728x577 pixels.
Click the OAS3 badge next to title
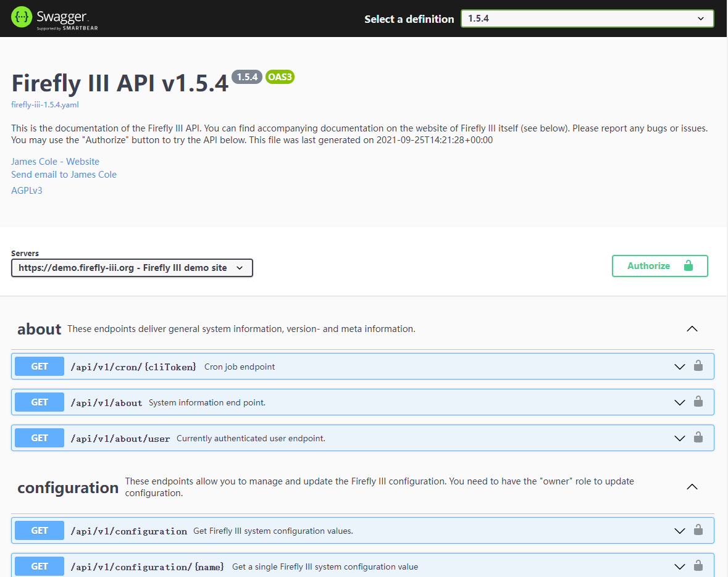280,77
